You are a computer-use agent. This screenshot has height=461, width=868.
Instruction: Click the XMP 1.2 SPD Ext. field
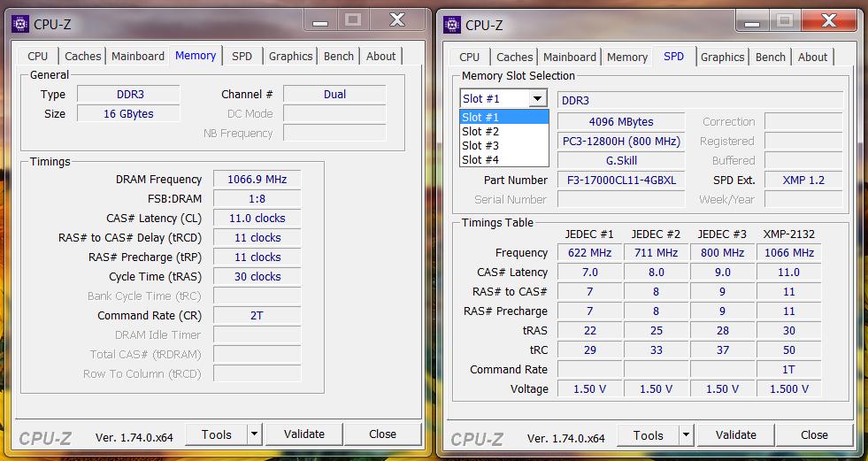pyautogui.click(x=803, y=180)
